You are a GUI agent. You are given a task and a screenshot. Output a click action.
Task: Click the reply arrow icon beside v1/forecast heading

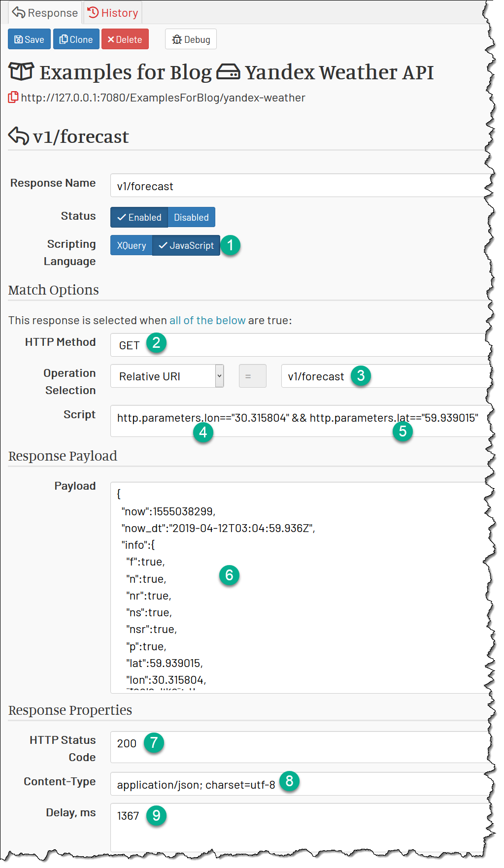pyautogui.click(x=19, y=136)
